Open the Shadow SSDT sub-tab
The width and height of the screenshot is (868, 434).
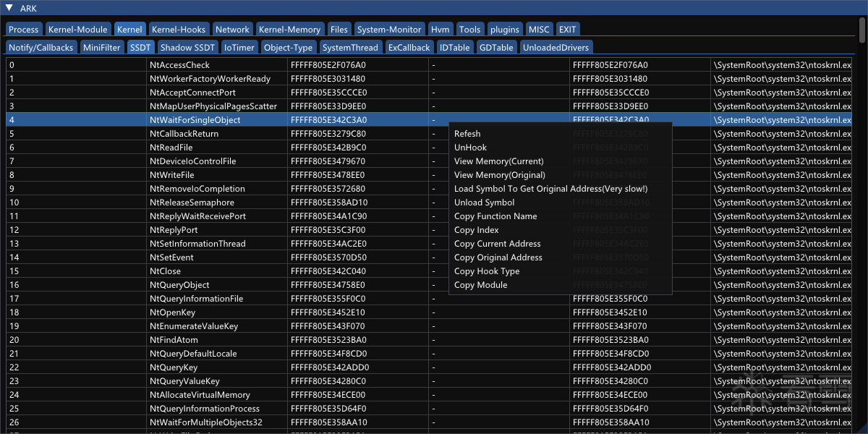(187, 47)
